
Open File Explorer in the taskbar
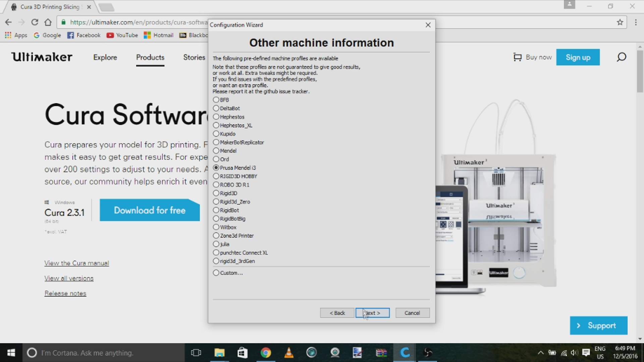pyautogui.click(x=219, y=353)
